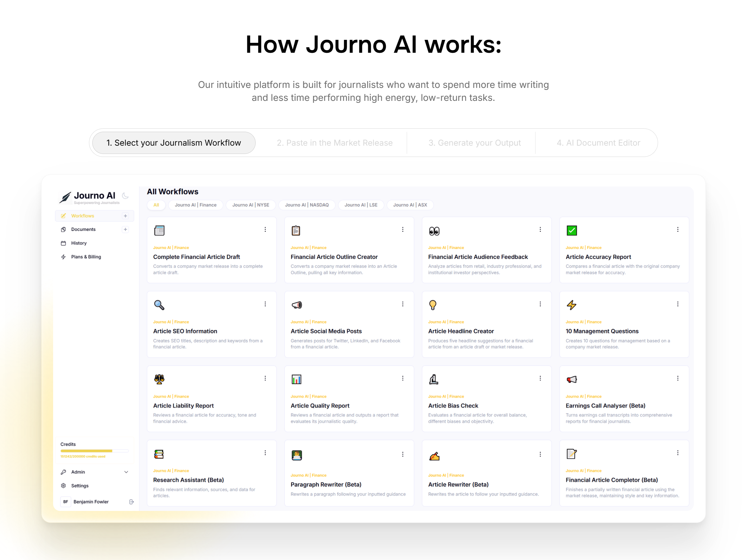This screenshot has height=560, width=749.
Task: Open options menu for Article SEO Information
Action: (265, 304)
